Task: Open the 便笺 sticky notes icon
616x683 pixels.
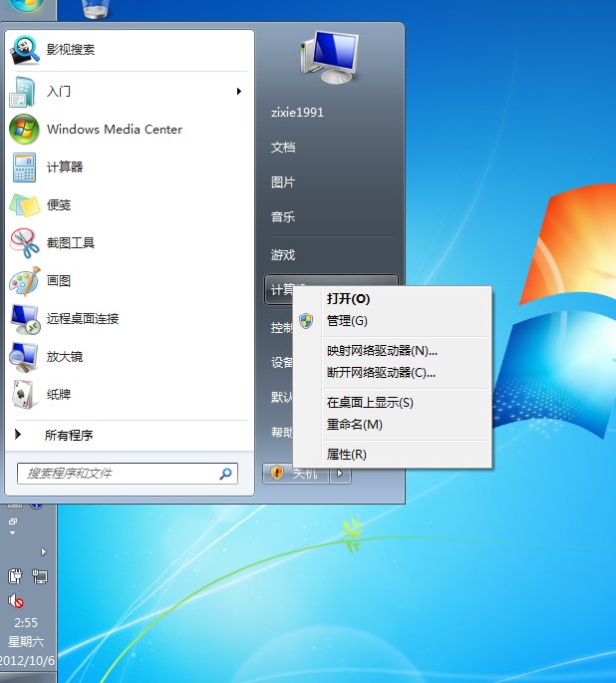Action: (25, 205)
